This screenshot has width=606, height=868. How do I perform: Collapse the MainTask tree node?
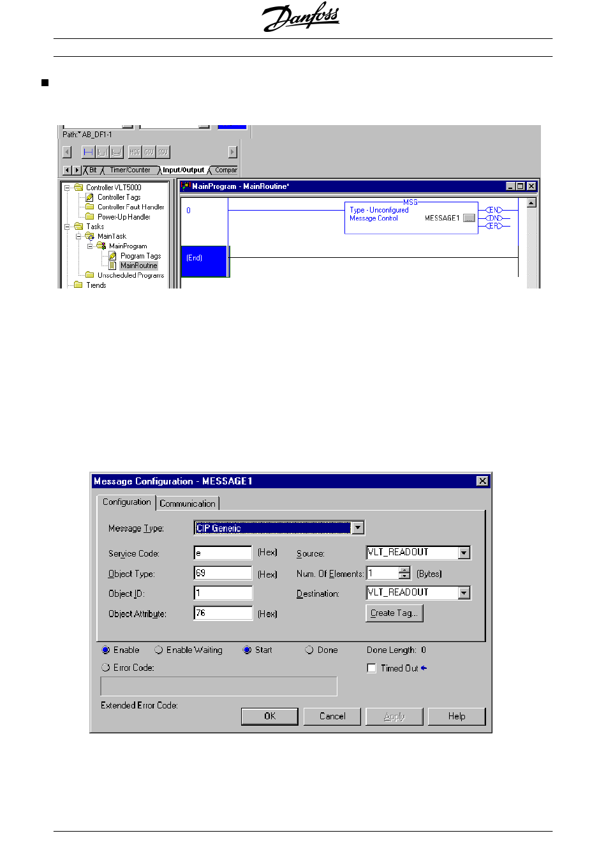(x=78, y=236)
